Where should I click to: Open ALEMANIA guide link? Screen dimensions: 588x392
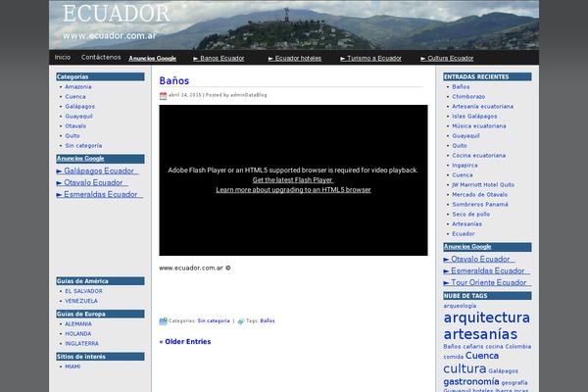pos(78,324)
